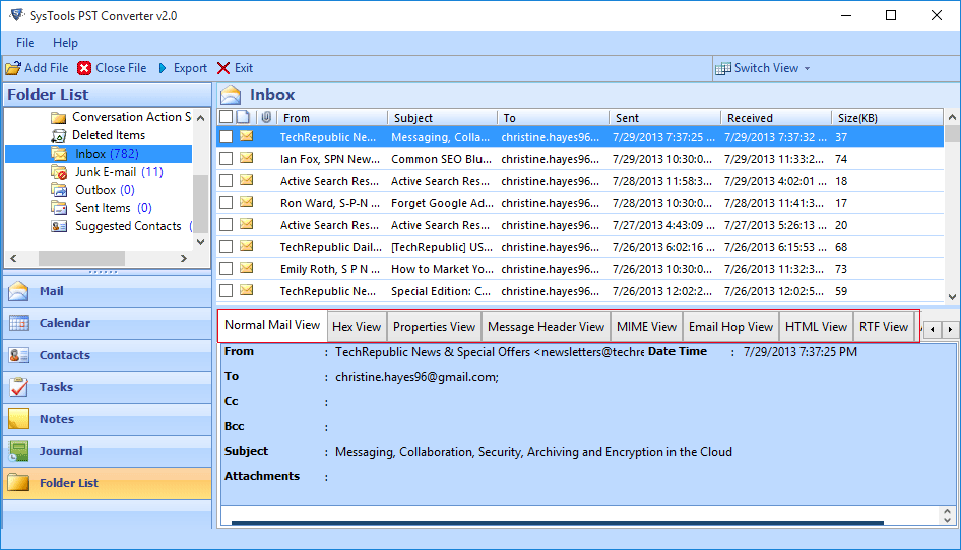The image size is (961, 550).
Task: Switch to the RTF View tab
Action: click(x=883, y=327)
